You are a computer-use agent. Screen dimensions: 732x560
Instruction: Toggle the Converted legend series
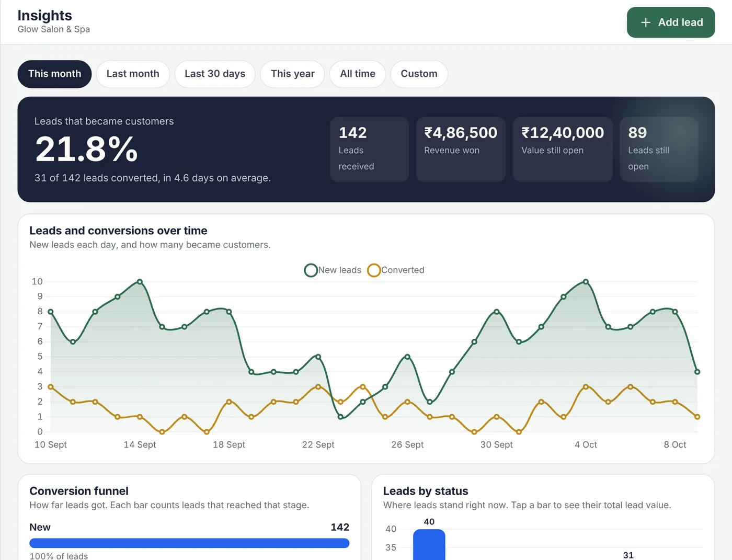click(396, 270)
